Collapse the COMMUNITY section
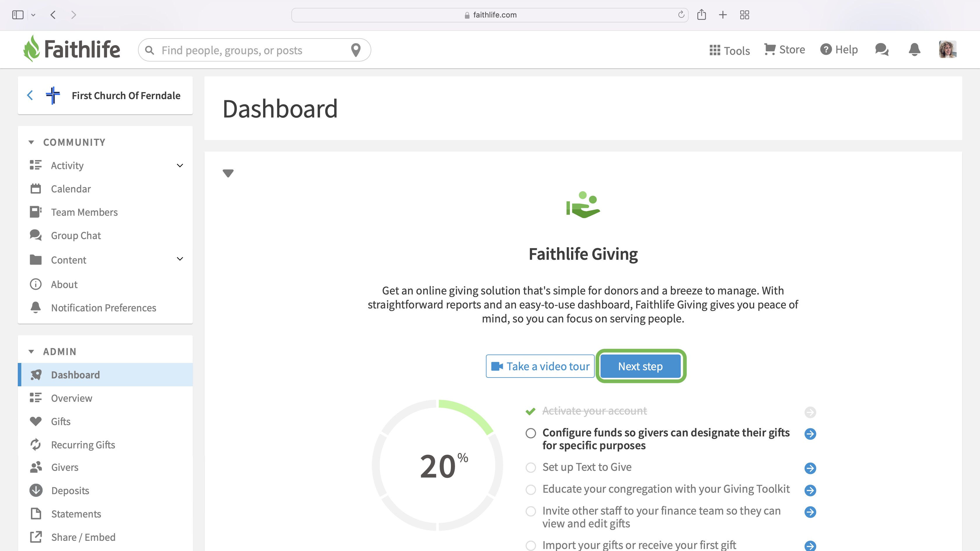980x551 pixels. [31, 142]
